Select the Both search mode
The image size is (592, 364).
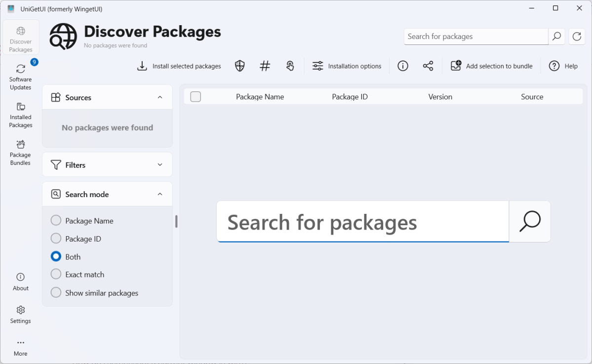66,257
